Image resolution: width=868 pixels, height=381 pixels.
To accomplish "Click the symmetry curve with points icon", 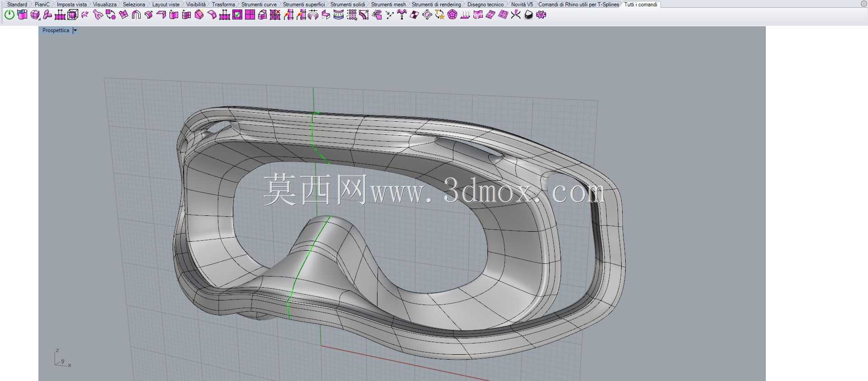I will tap(402, 15).
